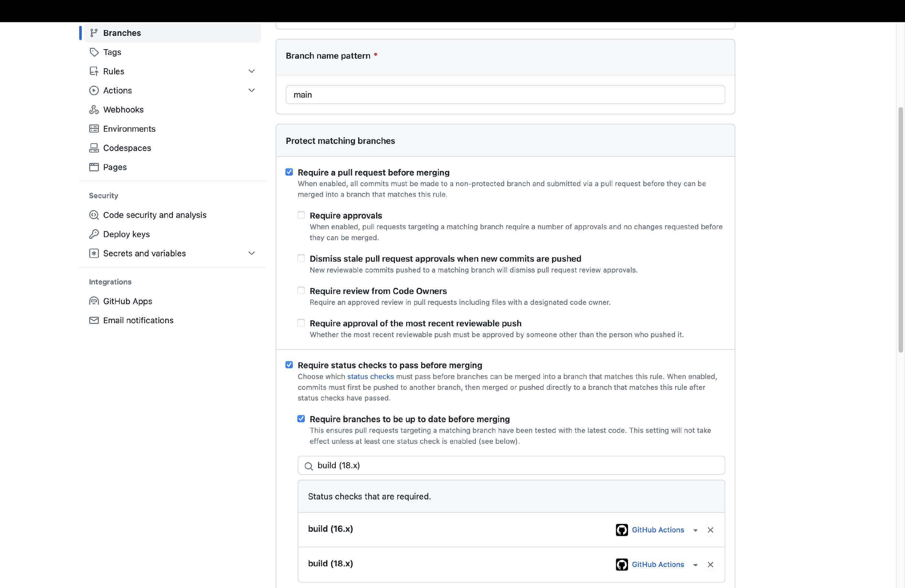The width and height of the screenshot is (905, 588).
Task: Expand the Secrets and variables section
Action: (x=251, y=253)
